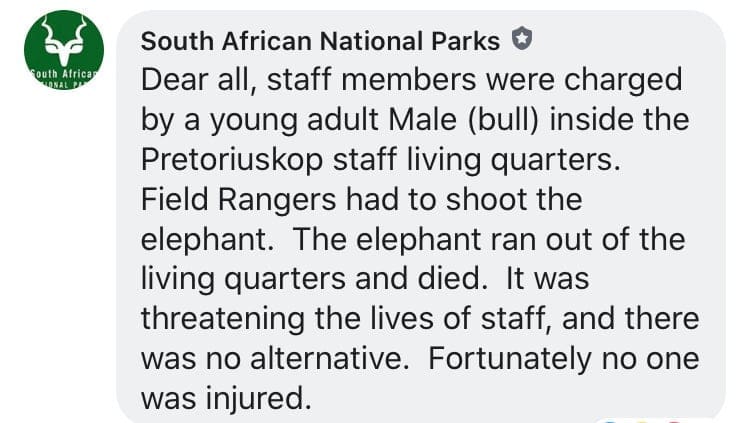Screen dimensions: 736x423
Task: Click the verified badge beside page name
Action: point(521,40)
